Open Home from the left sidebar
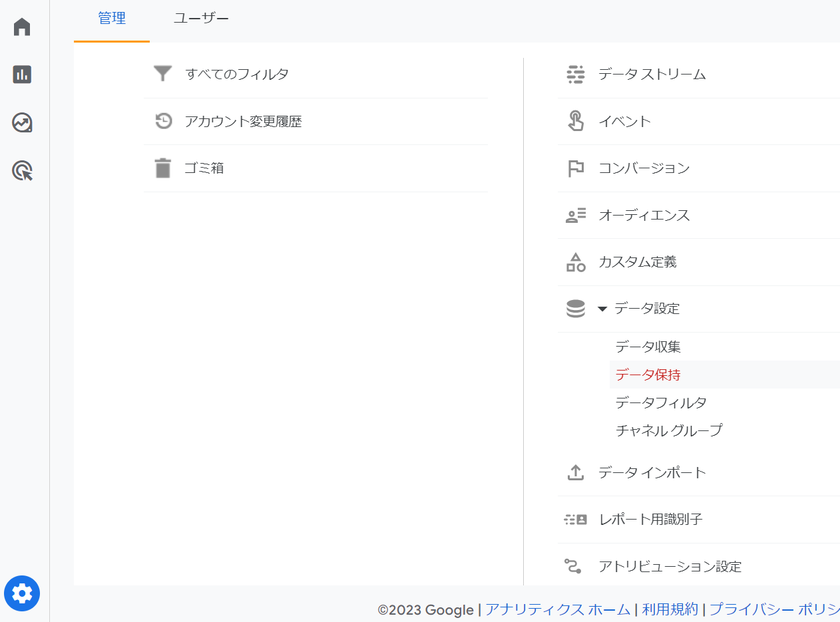This screenshot has width=840, height=622. pyautogui.click(x=22, y=27)
